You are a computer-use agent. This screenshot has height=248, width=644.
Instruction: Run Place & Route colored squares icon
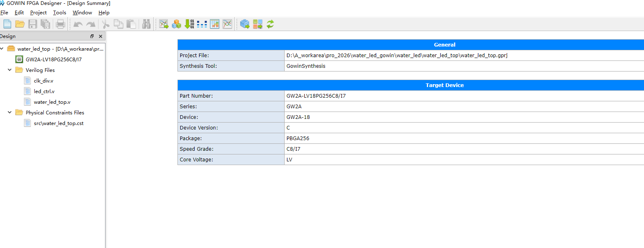click(x=258, y=24)
